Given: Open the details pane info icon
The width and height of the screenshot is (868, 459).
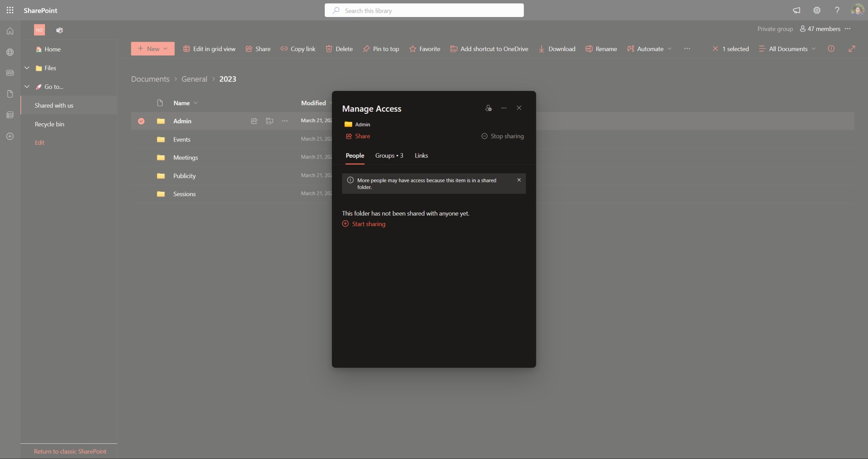Looking at the screenshot, I should click(831, 49).
